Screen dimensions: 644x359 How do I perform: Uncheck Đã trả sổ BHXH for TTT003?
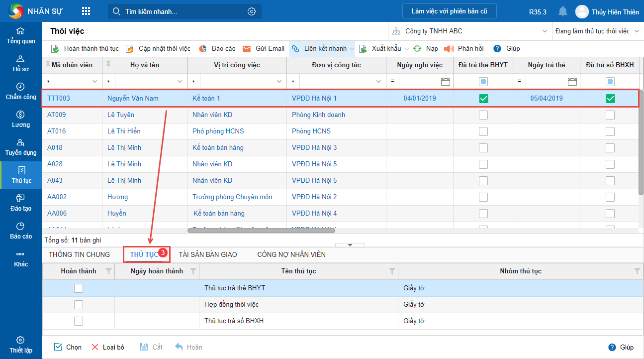click(x=610, y=99)
